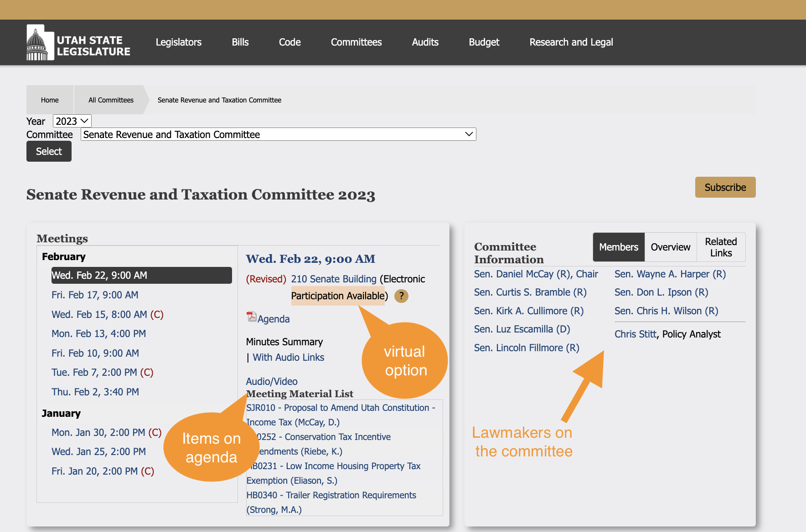
Task: Click the Minutes Summary text
Action: point(284,342)
